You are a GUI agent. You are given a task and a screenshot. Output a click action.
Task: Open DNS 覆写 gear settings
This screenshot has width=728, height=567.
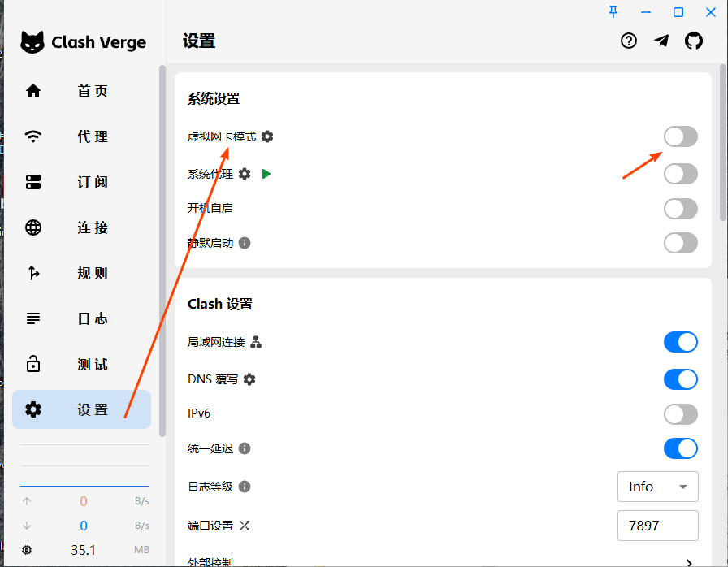coord(249,379)
